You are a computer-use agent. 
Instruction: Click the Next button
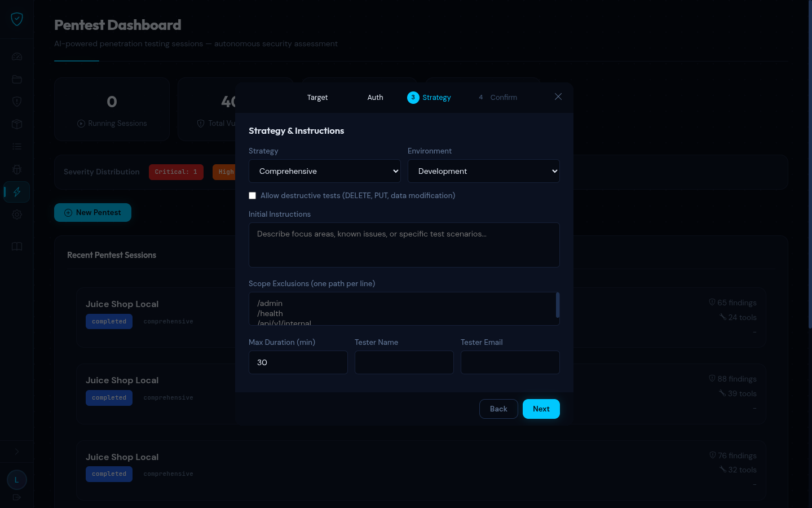tap(541, 409)
